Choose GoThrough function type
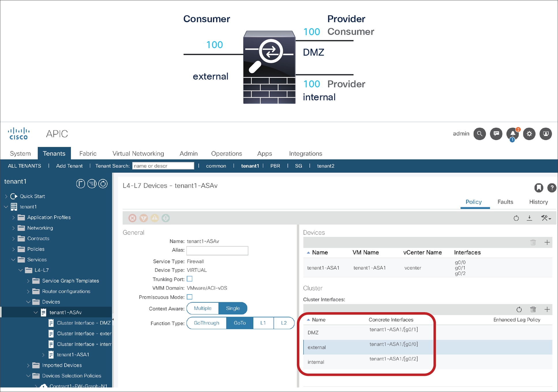 click(x=206, y=323)
